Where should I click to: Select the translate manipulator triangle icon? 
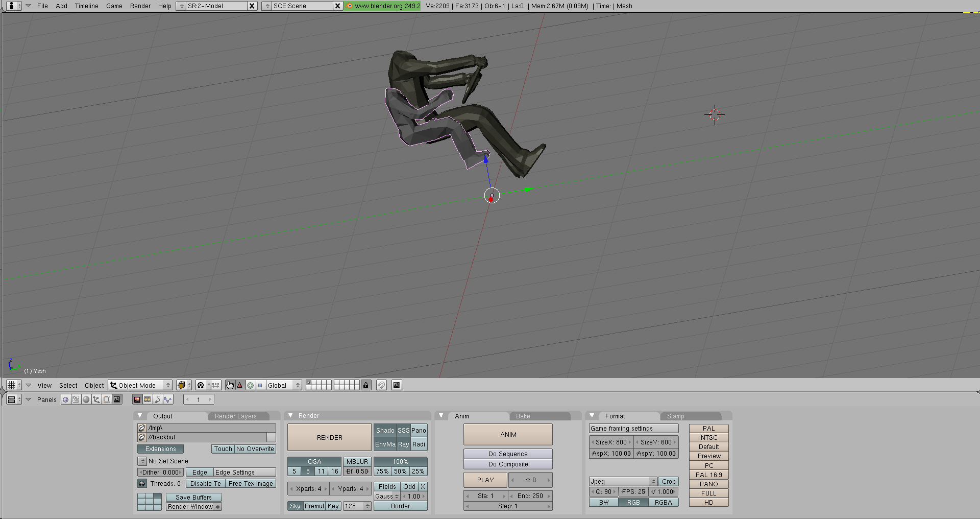(240, 385)
